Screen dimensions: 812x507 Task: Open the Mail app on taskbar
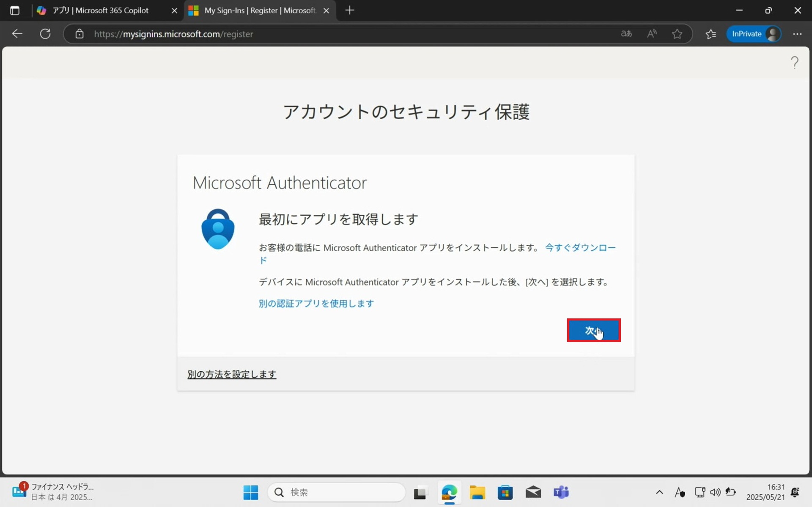[x=533, y=493]
